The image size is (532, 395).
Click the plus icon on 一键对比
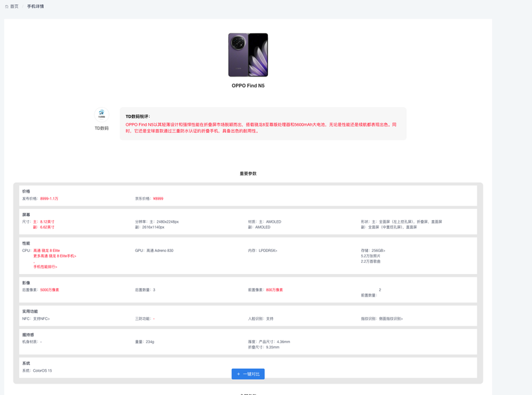(x=239, y=374)
